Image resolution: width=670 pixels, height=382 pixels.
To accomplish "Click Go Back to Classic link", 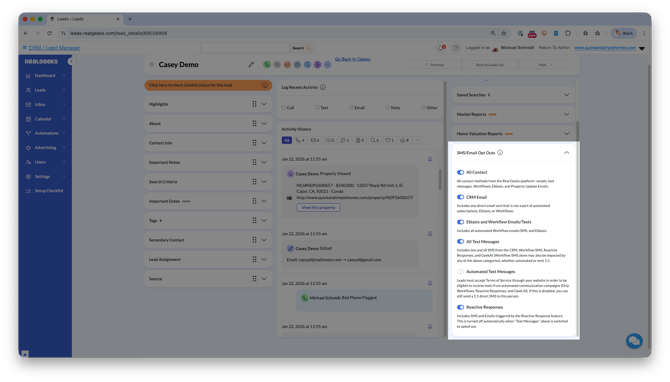I will 353,59.
